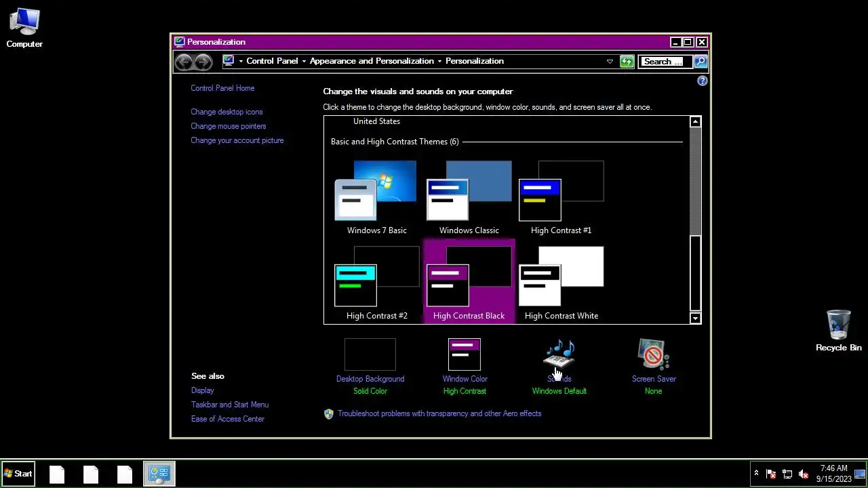Select the Windows 7 Basic theme
The image size is (868, 488).
[x=376, y=198]
